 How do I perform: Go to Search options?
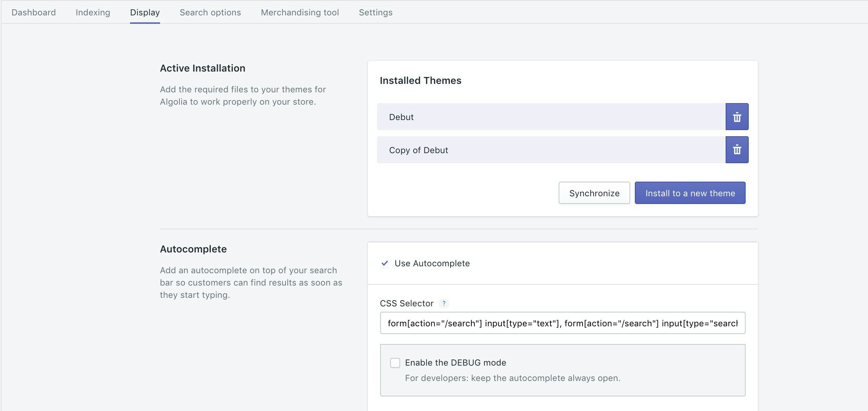210,12
